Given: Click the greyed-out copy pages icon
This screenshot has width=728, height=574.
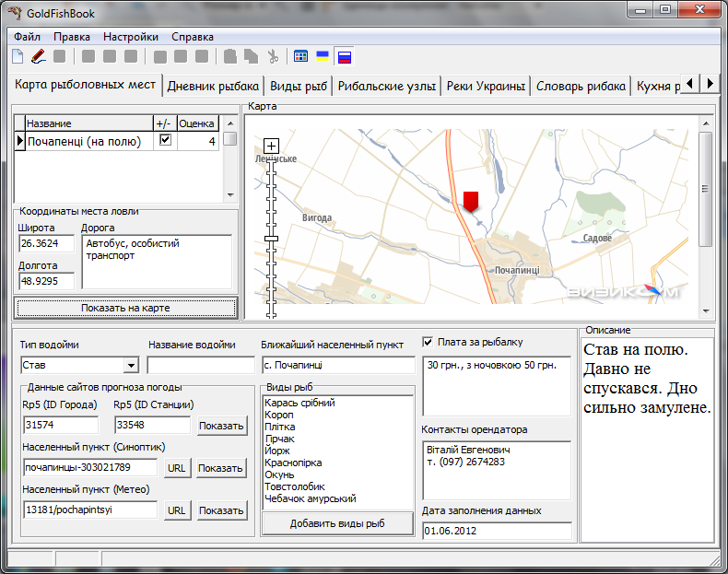Looking at the screenshot, I should click(x=252, y=56).
